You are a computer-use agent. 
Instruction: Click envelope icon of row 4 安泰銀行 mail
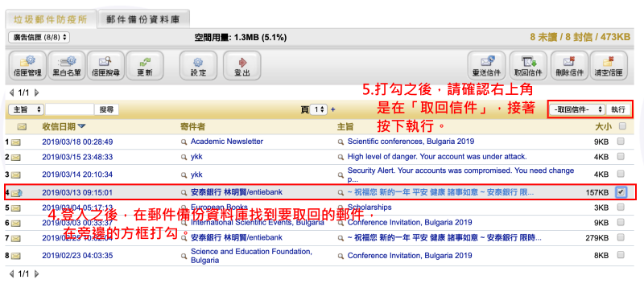[16, 192]
